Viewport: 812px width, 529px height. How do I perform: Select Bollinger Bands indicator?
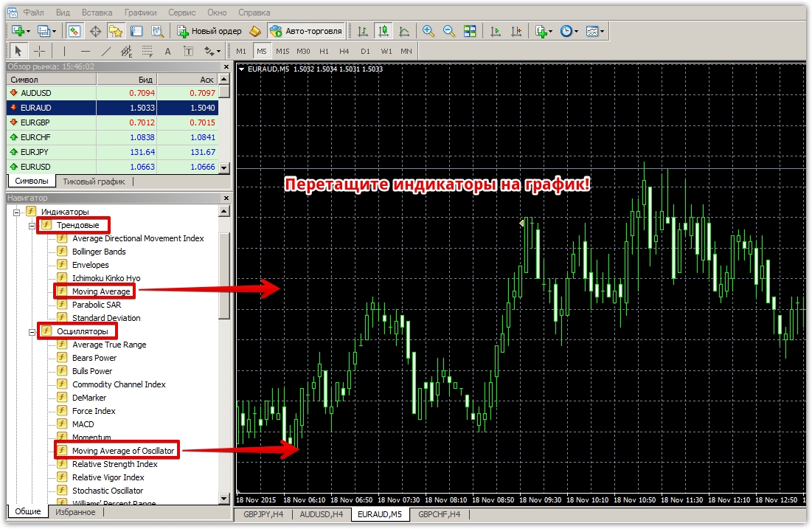coord(99,252)
